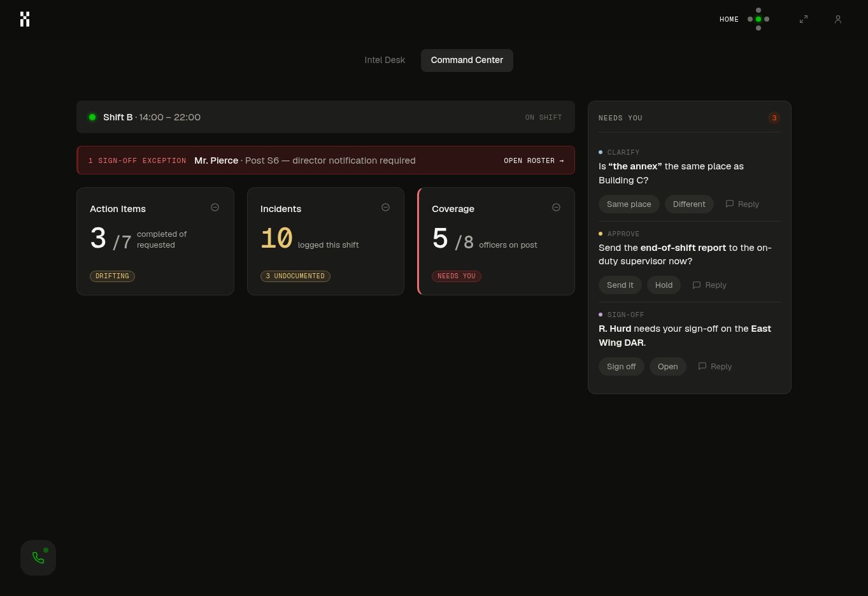Click the Mr. Pierce exception text
Screen dimensions: 868x596
pyautogui.click(x=305, y=160)
